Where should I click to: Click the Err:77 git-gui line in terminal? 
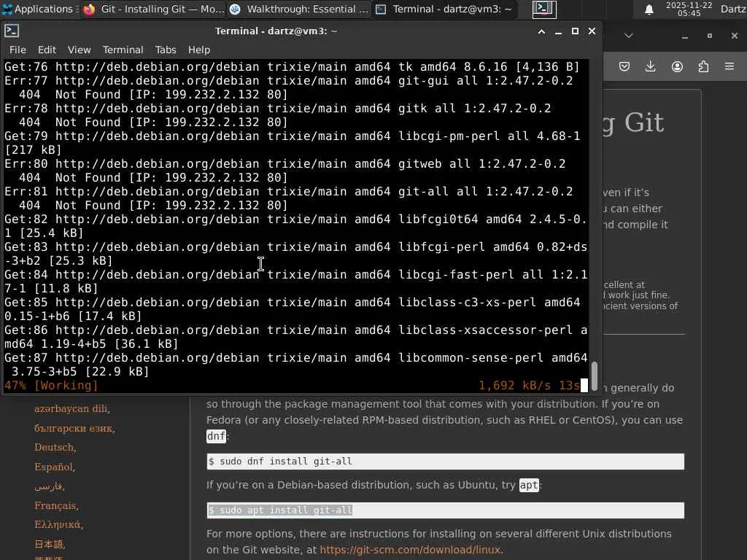(289, 80)
